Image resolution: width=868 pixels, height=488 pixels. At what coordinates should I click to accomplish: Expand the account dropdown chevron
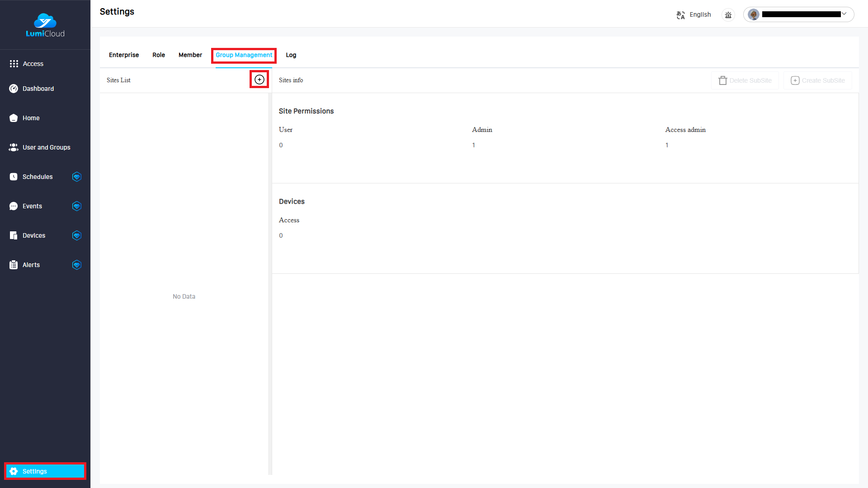tap(844, 14)
